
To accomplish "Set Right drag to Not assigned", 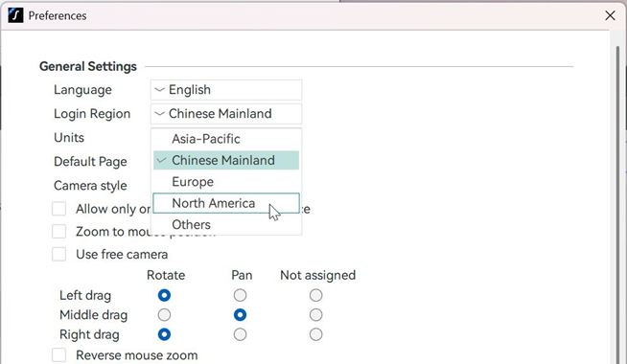I will tap(316, 334).
